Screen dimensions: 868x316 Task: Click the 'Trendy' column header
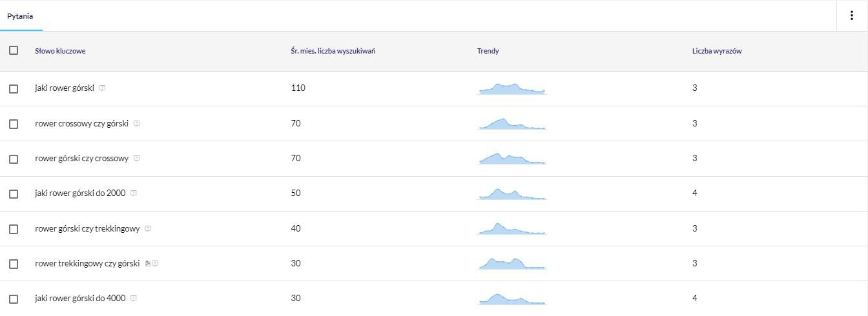(x=488, y=51)
